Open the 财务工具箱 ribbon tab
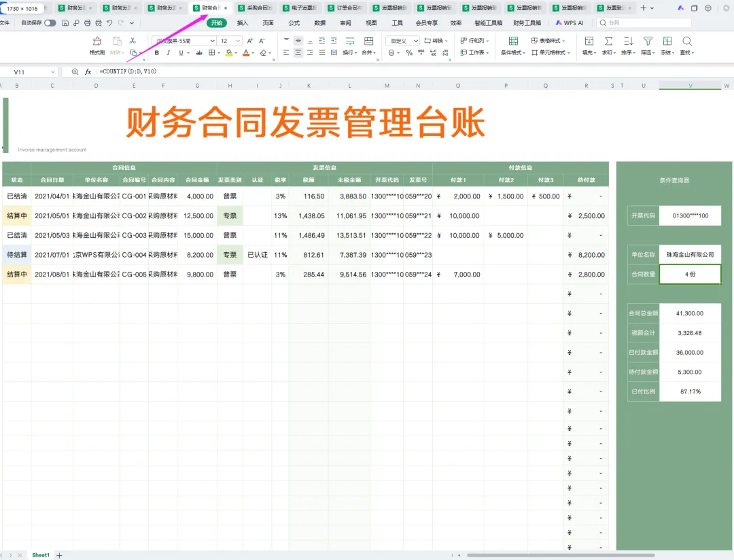Viewport: 734px width, 560px height. pos(527,23)
